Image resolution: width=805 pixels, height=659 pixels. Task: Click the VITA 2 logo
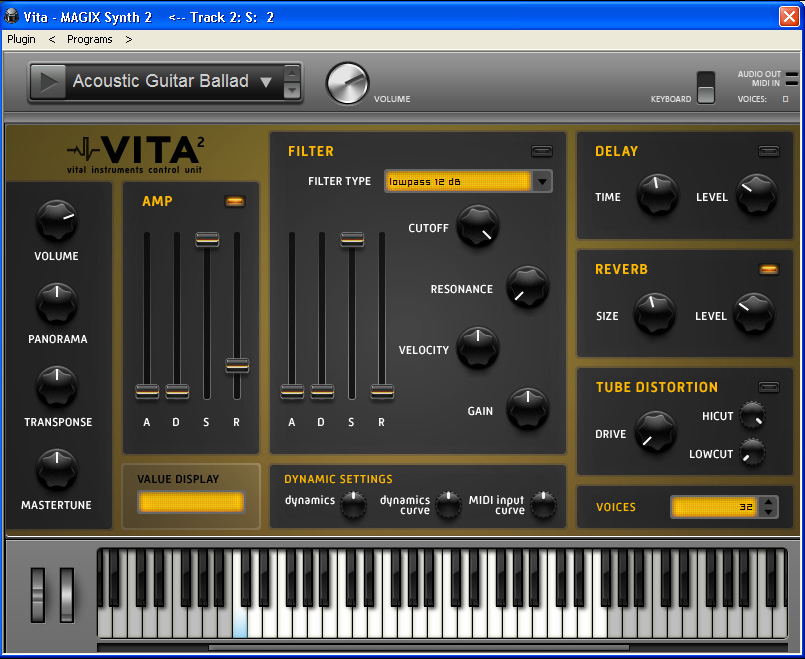(136, 154)
